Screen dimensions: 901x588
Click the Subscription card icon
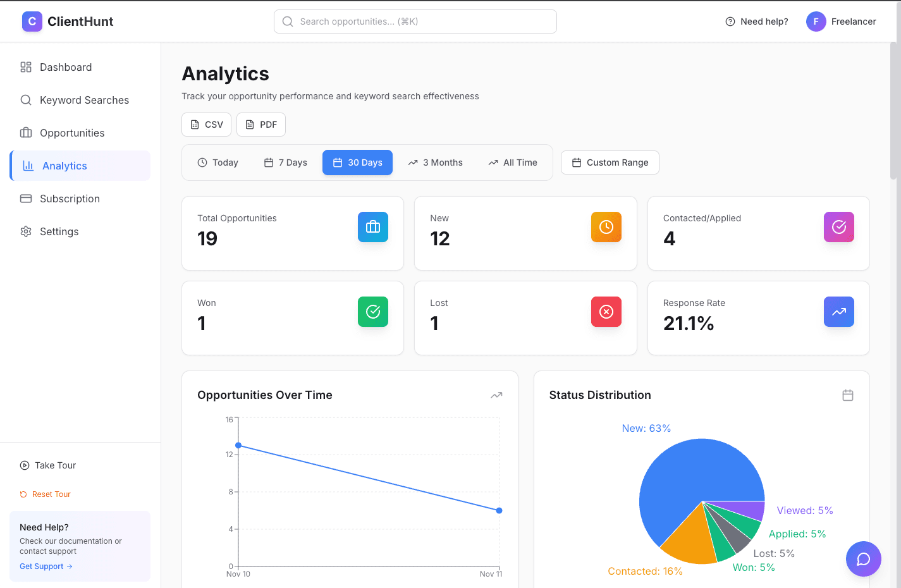(x=25, y=199)
